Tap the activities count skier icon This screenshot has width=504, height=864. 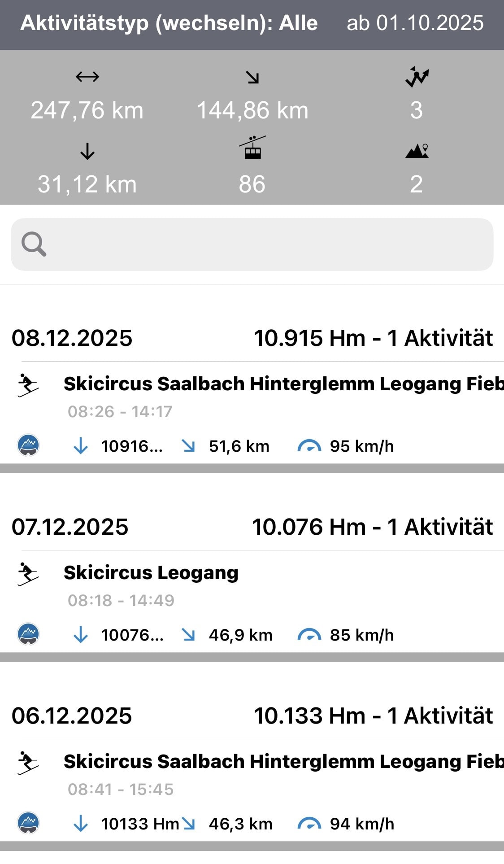coord(417,77)
